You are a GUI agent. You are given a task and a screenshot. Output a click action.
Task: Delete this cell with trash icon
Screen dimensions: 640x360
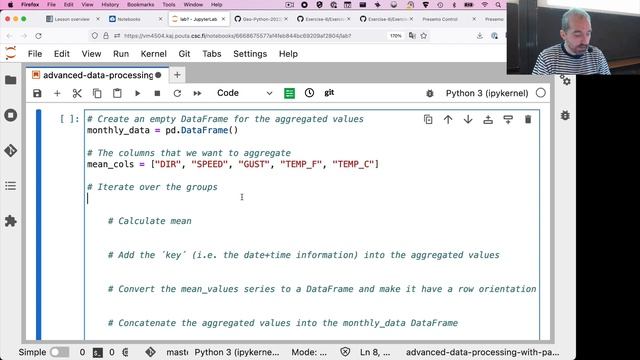[x=528, y=119]
